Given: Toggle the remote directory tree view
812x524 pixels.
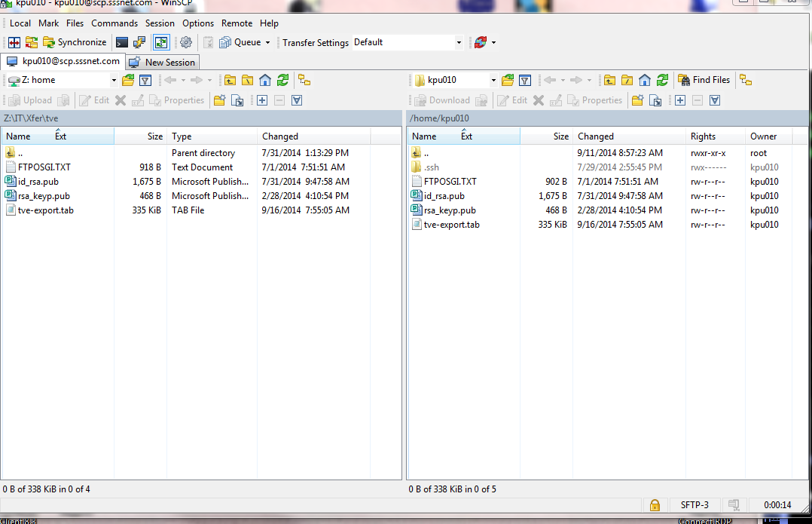Looking at the screenshot, I should click(x=745, y=80).
